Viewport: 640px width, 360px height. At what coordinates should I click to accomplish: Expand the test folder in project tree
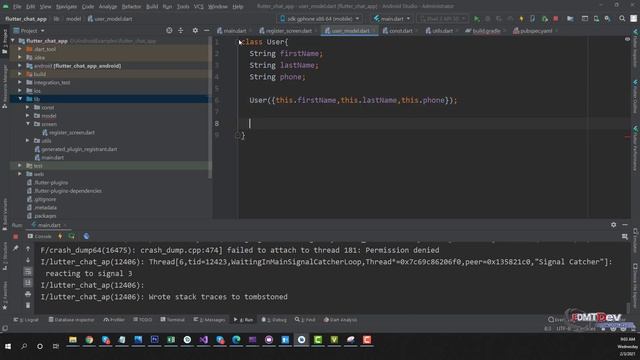click(20, 165)
